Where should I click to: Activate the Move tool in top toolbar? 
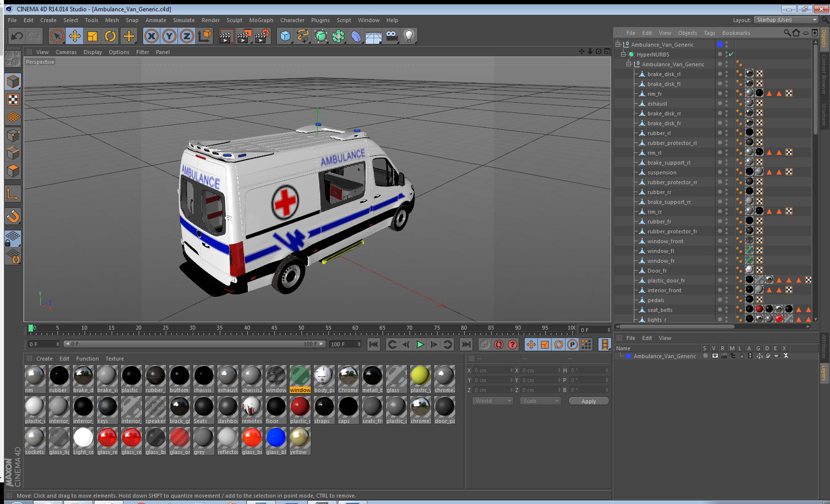coord(75,36)
